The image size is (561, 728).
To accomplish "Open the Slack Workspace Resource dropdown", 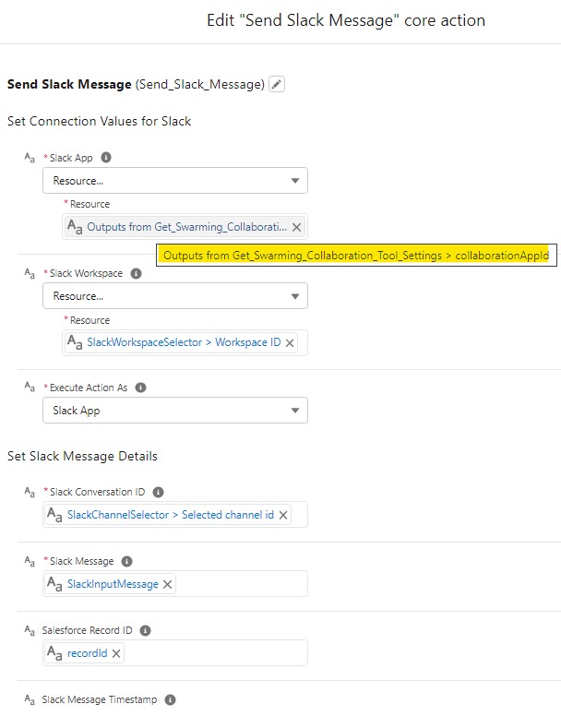I will coord(175,296).
